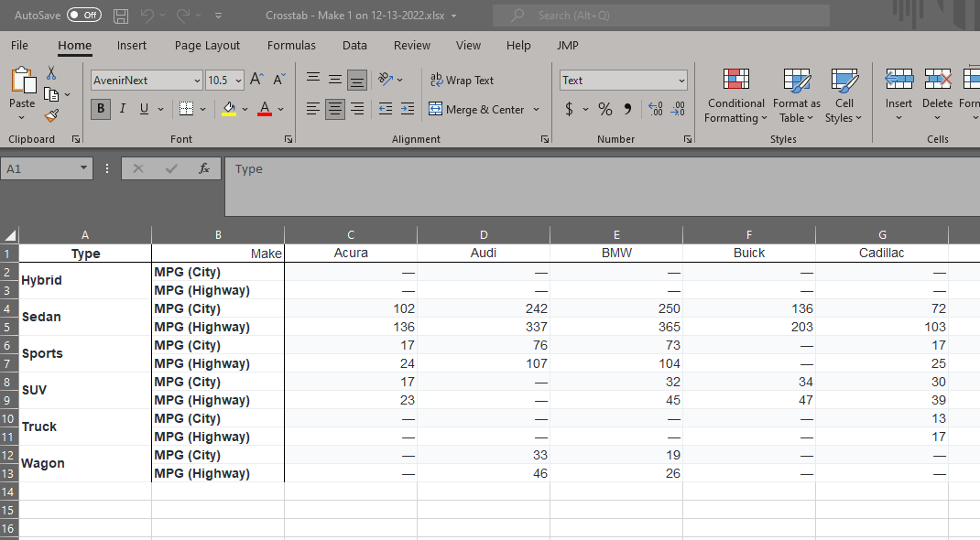The height and width of the screenshot is (540, 980).
Task: Switch to the Formulas tab
Action: click(291, 45)
